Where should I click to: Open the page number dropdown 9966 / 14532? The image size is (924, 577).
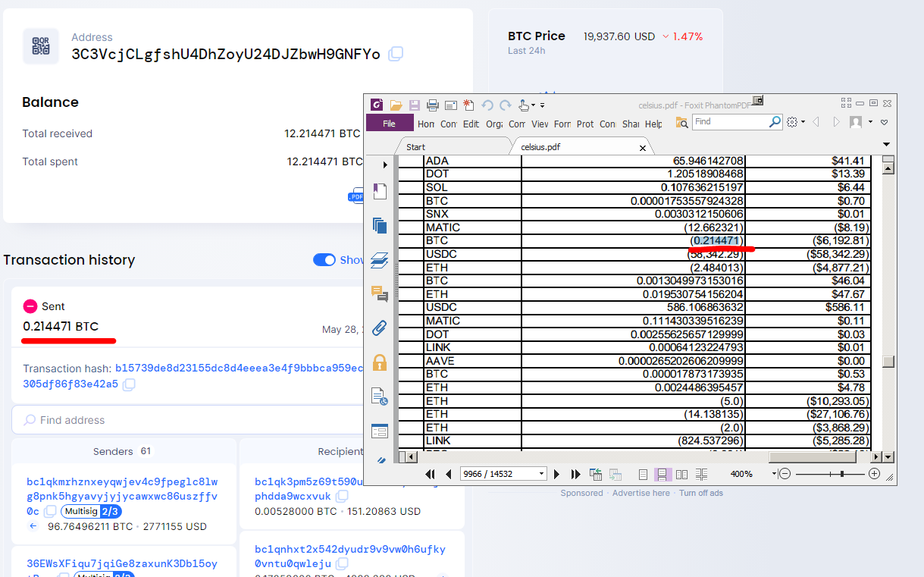(x=541, y=474)
